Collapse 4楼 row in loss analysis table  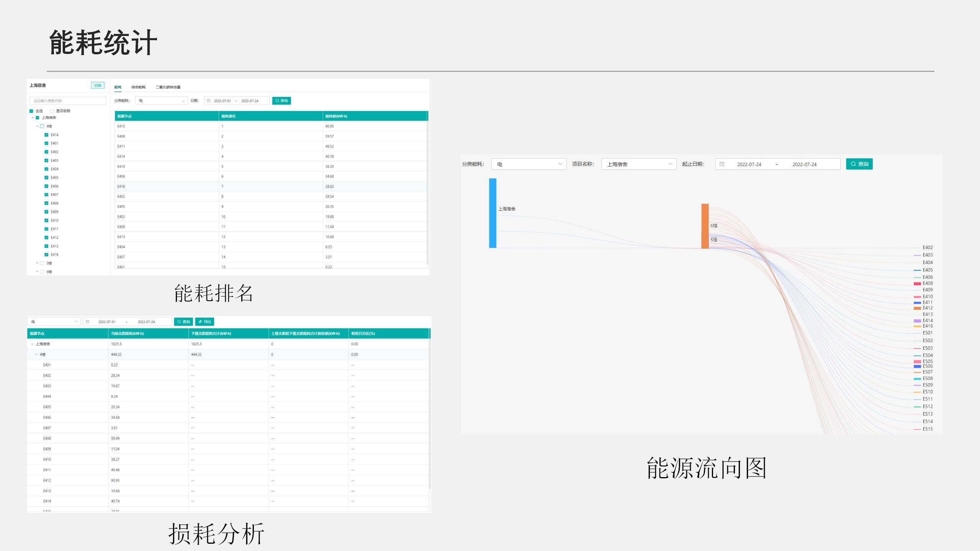pos(36,354)
